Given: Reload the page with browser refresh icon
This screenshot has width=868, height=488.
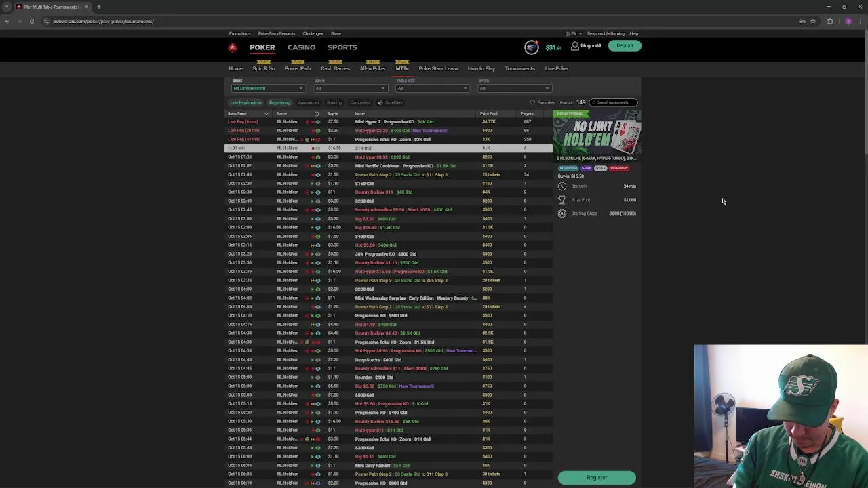Looking at the screenshot, I should [x=31, y=21].
